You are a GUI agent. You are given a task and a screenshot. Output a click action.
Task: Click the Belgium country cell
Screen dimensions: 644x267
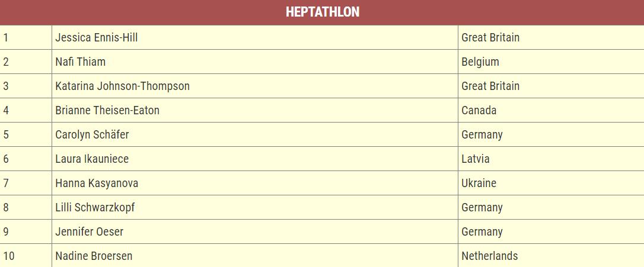tap(551, 62)
